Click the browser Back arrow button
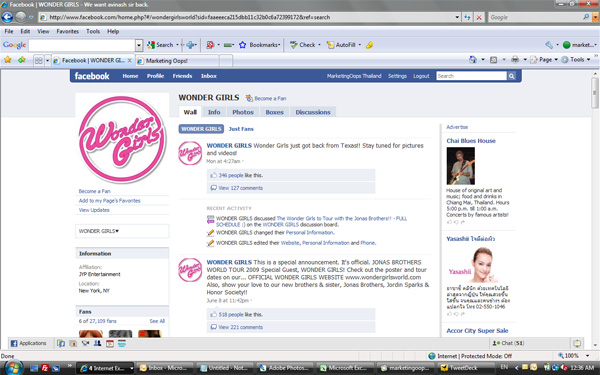The width and height of the screenshot is (600, 375). click(x=7, y=17)
